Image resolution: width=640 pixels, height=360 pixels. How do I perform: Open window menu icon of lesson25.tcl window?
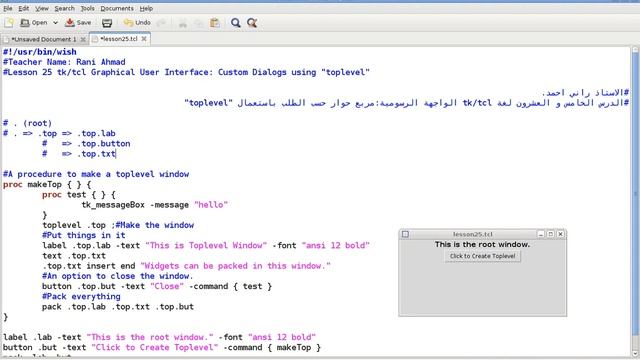tap(405, 234)
